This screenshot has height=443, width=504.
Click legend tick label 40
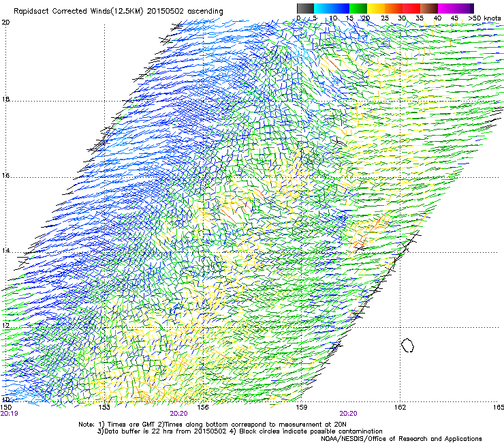tap(437, 18)
